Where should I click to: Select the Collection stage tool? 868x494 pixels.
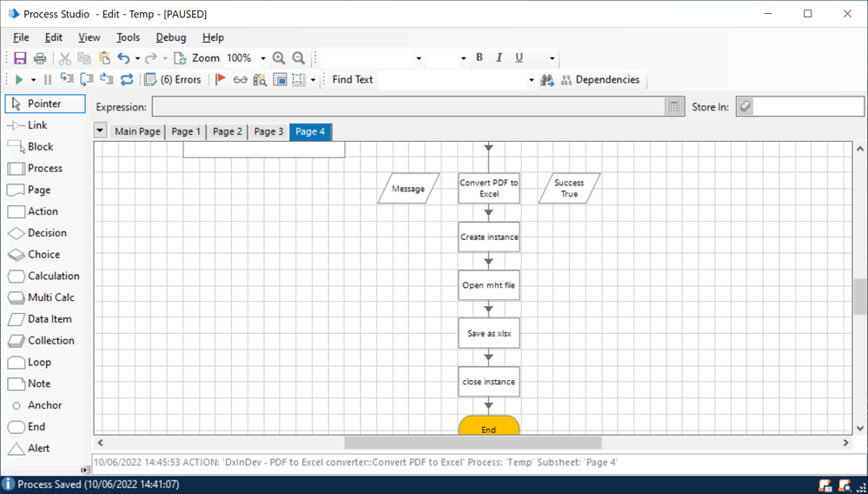pos(45,341)
